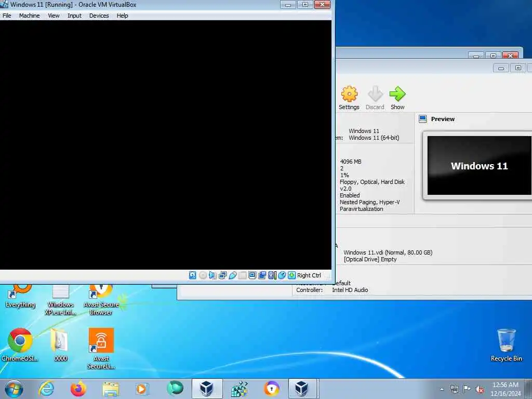Click the network adapters status icon

[x=222, y=275]
